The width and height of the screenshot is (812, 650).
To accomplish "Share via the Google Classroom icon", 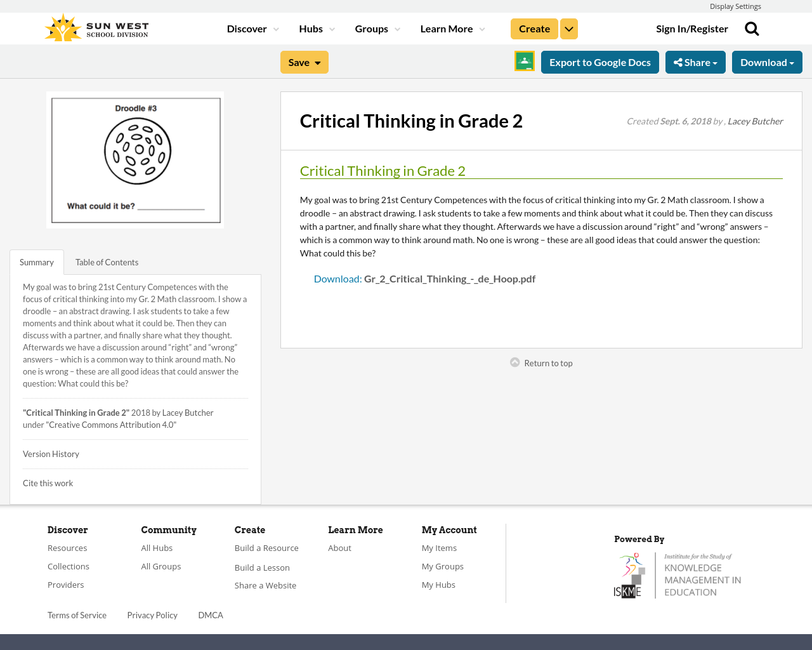I will coord(524,61).
